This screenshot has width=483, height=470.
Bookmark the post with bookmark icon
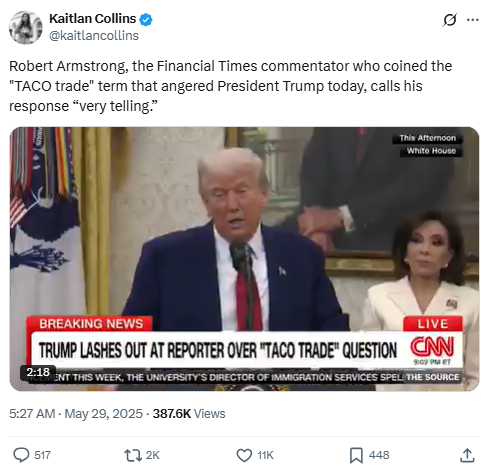click(x=356, y=455)
